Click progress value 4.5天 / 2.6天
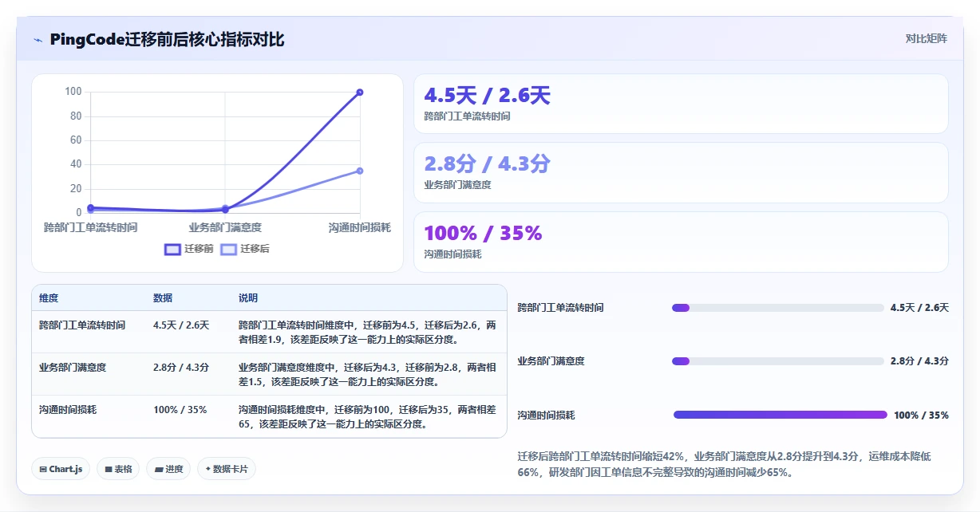The height and width of the screenshot is (512, 980). [919, 308]
